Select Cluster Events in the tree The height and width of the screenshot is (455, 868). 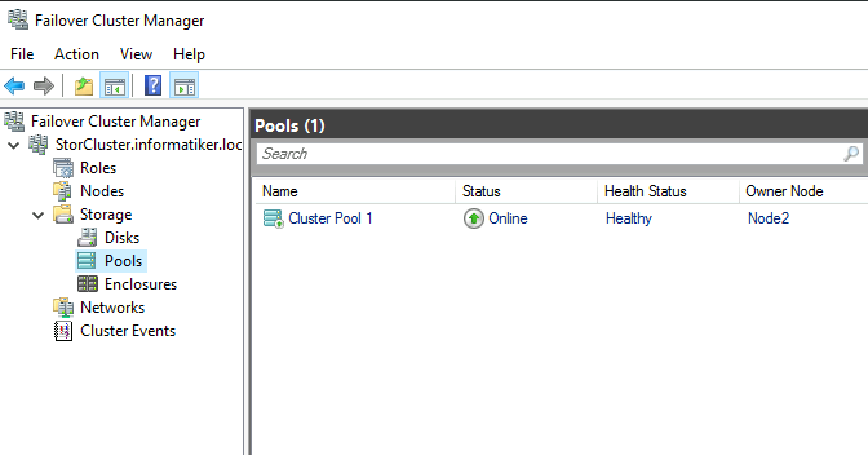pos(128,331)
